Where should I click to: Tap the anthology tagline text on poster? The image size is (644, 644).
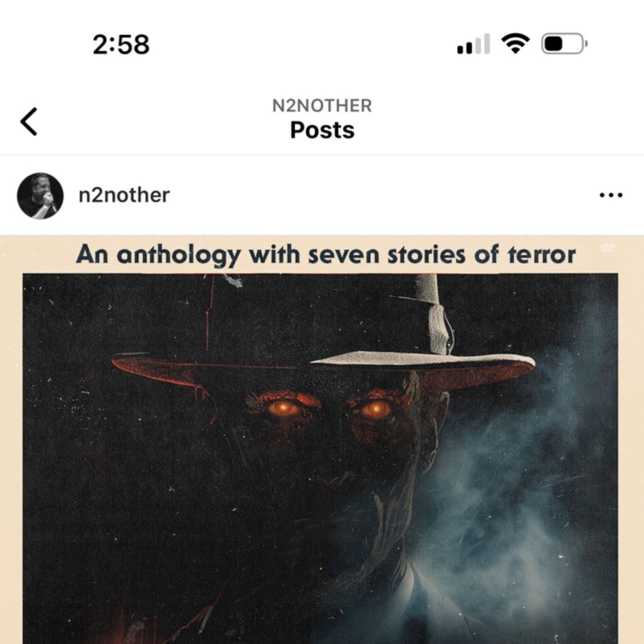(x=326, y=254)
